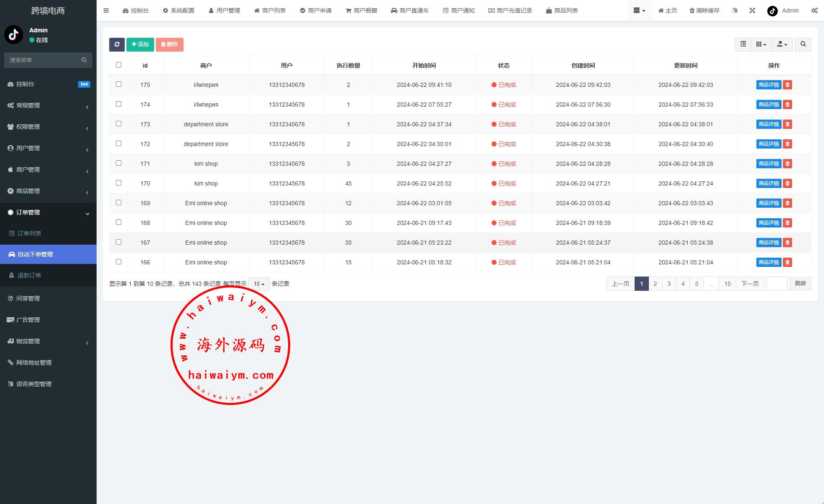Image resolution: width=824 pixels, height=504 pixels.
Task: Toggle sidebar with hamburger menu icon
Action: tap(106, 10)
